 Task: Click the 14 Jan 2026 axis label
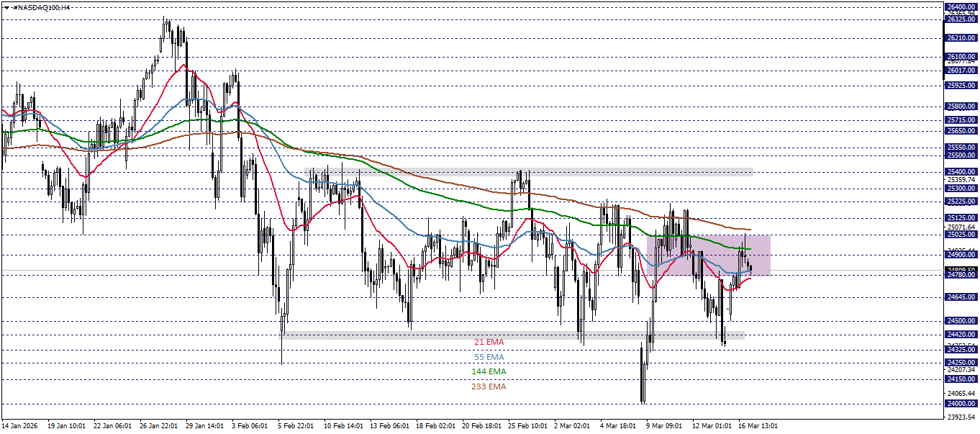(19, 425)
